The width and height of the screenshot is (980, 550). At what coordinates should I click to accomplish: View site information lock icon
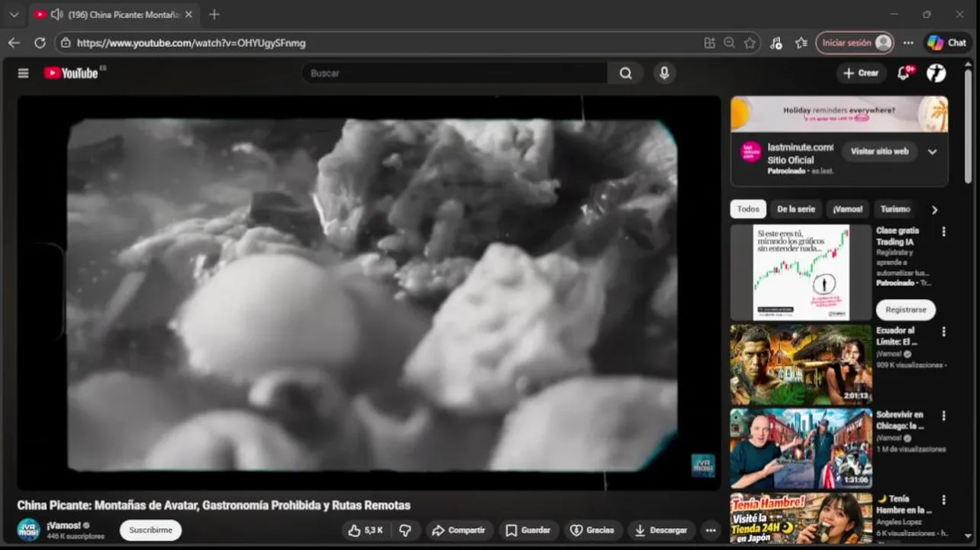pos(66,43)
